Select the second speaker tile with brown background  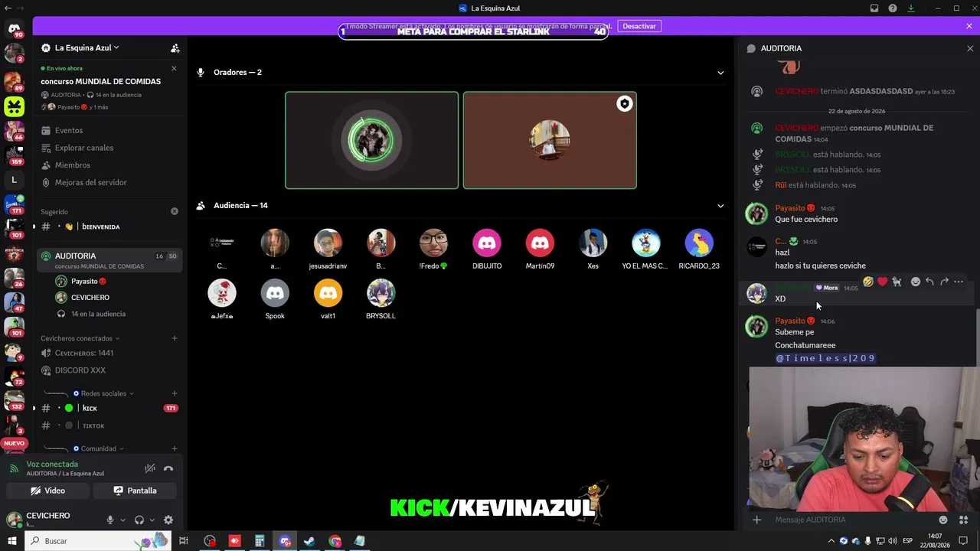(x=550, y=140)
